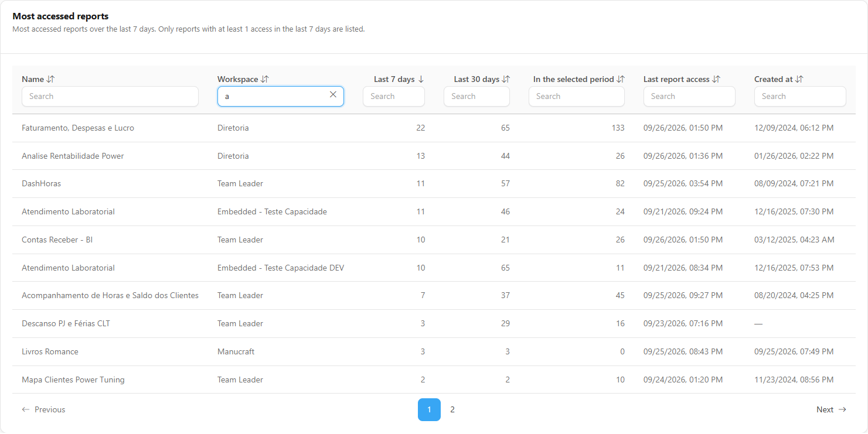Select 'Descanso PJ e Férias CLT' report
This screenshot has height=434, width=868.
tap(66, 323)
